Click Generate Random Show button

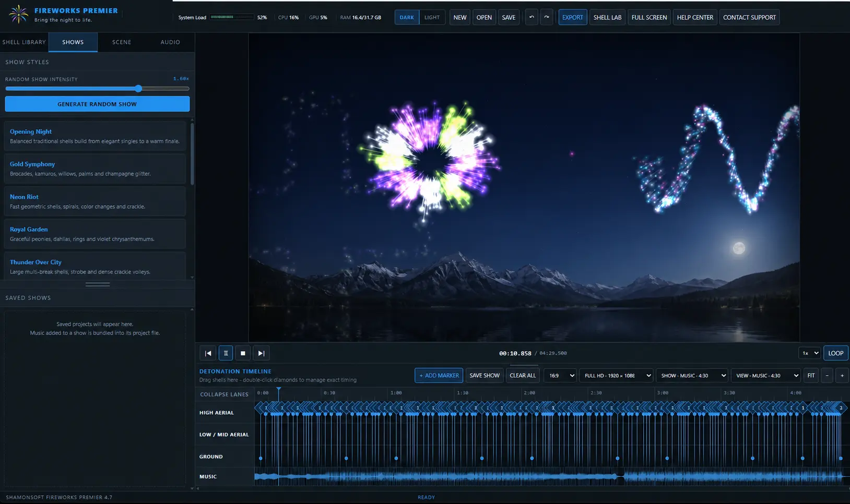click(x=97, y=104)
